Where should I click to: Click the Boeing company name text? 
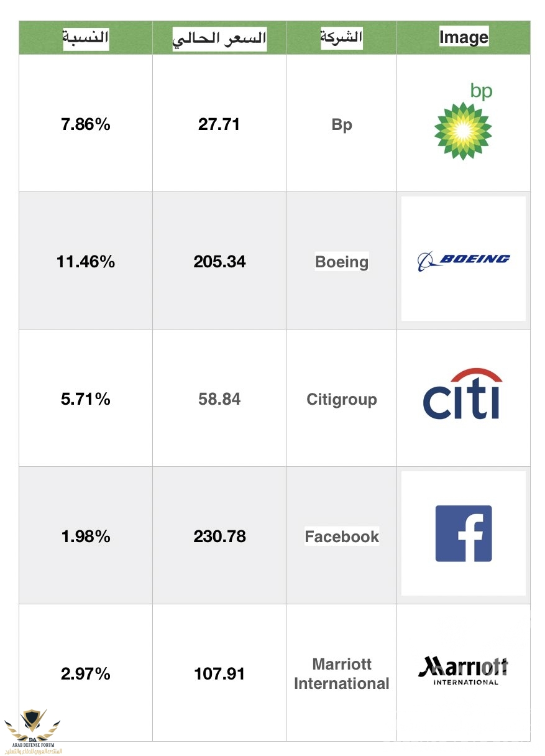tap(342, 262)
